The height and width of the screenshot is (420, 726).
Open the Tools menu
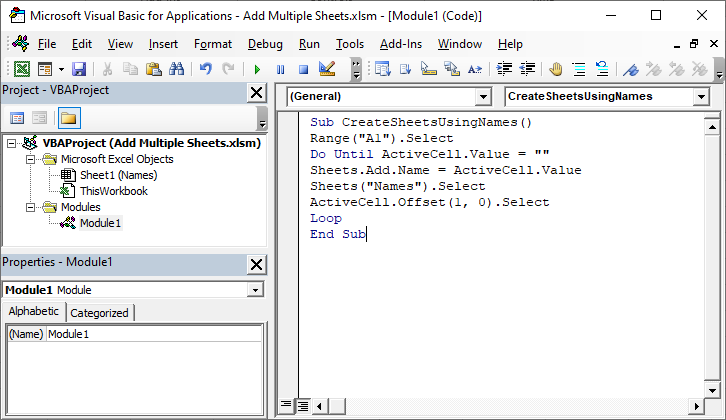350,44
